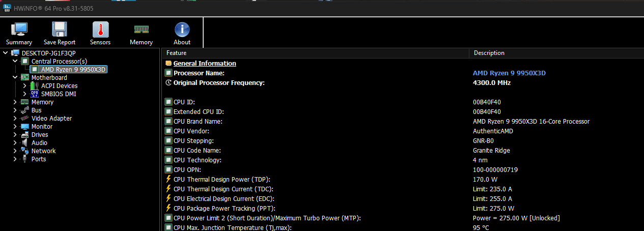Expand the Video Adapter node

pyautogui.click(x=15, y=118)
